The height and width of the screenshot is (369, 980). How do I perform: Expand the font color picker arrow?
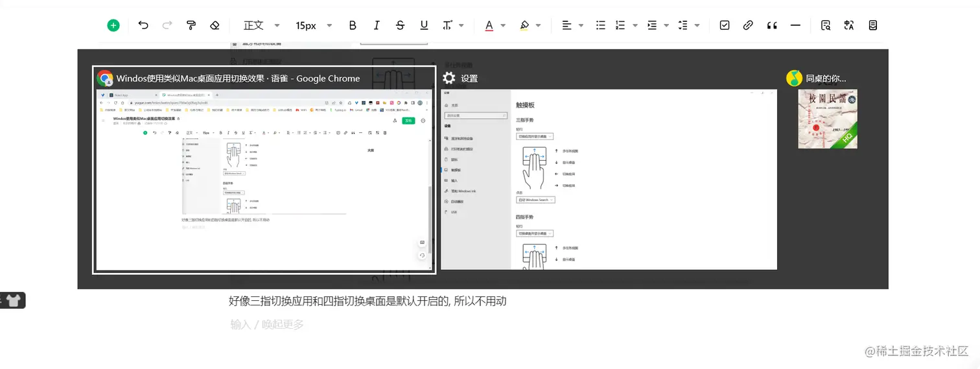pos(503,25)
